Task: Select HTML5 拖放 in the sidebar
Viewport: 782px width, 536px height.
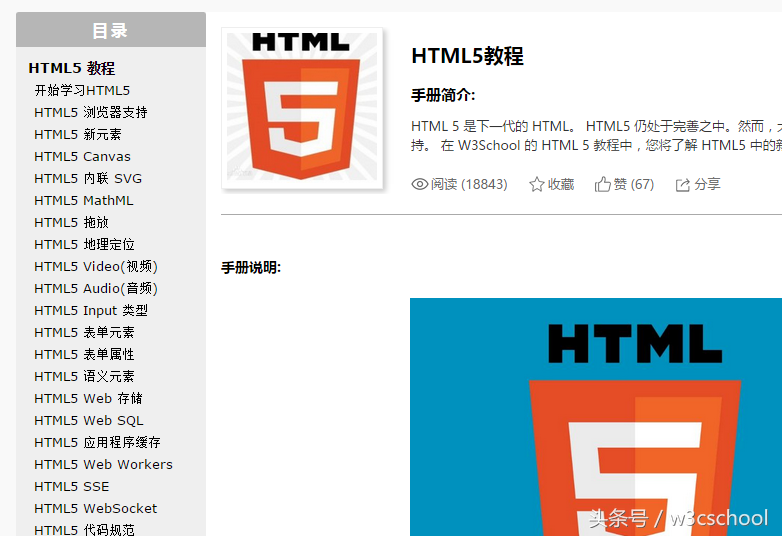Action: (71, 222)
